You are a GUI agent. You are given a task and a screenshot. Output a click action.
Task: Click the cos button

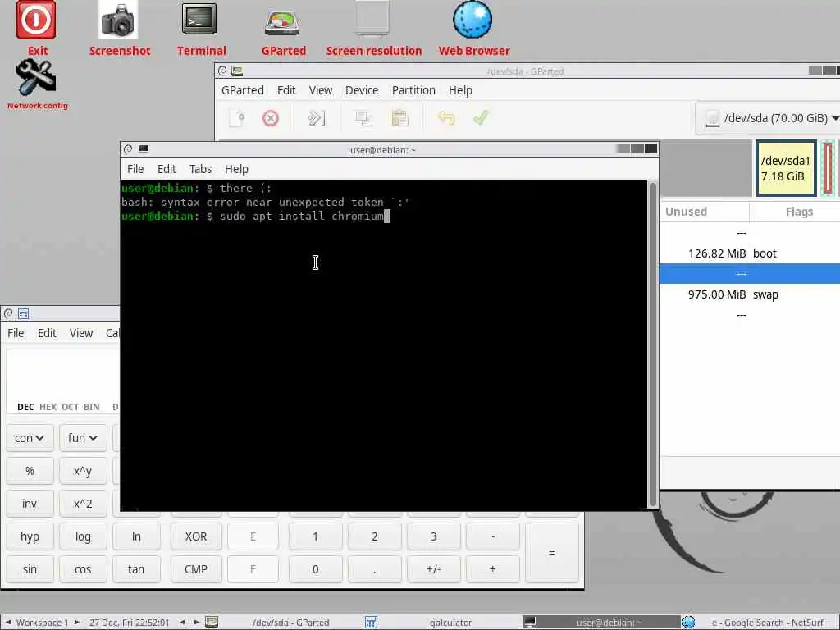tap(83, 569)
